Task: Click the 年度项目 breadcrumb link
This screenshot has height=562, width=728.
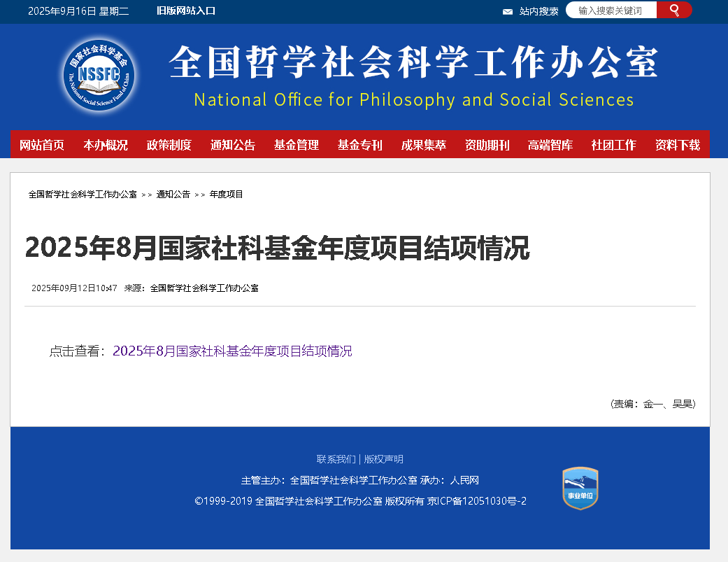Action: click(x=227, y=195)
